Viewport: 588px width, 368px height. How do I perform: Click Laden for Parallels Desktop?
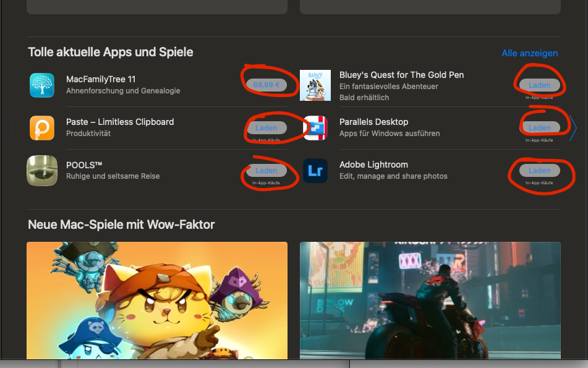(x=540, y=128)
